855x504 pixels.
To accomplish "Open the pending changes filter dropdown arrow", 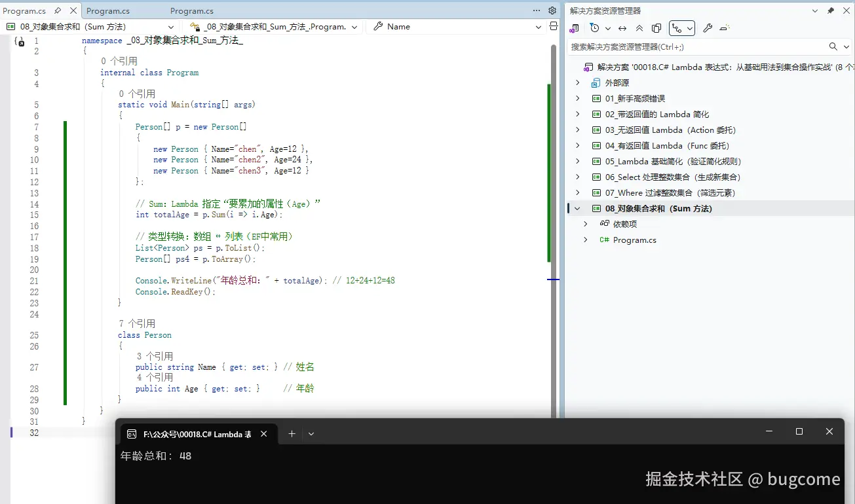I will [608, 28].
